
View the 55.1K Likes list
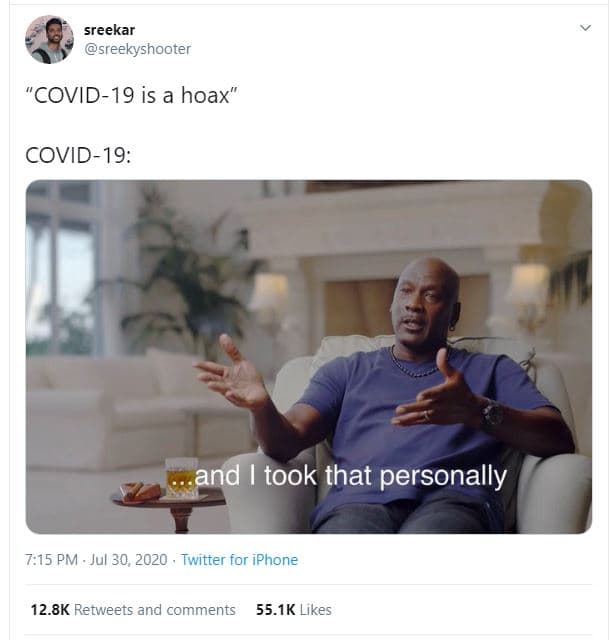pyautogui.click(x=293, y=610)
